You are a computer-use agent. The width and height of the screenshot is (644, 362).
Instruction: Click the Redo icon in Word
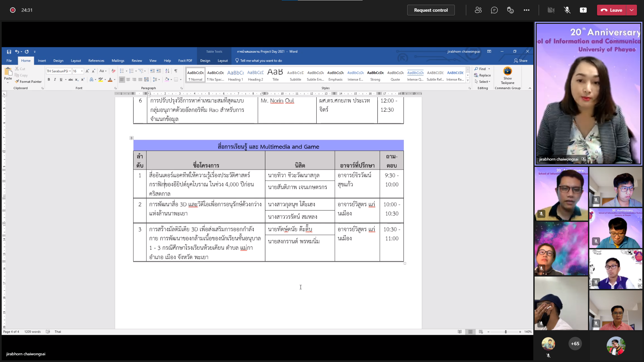click(26, 52)
